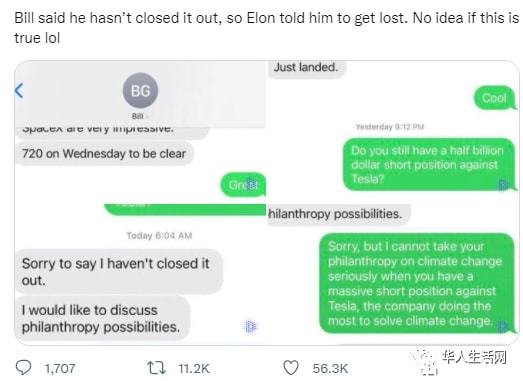Click the heart like icon
The height and width of the screenshot is (381, 523).
(x=291, y=368)
